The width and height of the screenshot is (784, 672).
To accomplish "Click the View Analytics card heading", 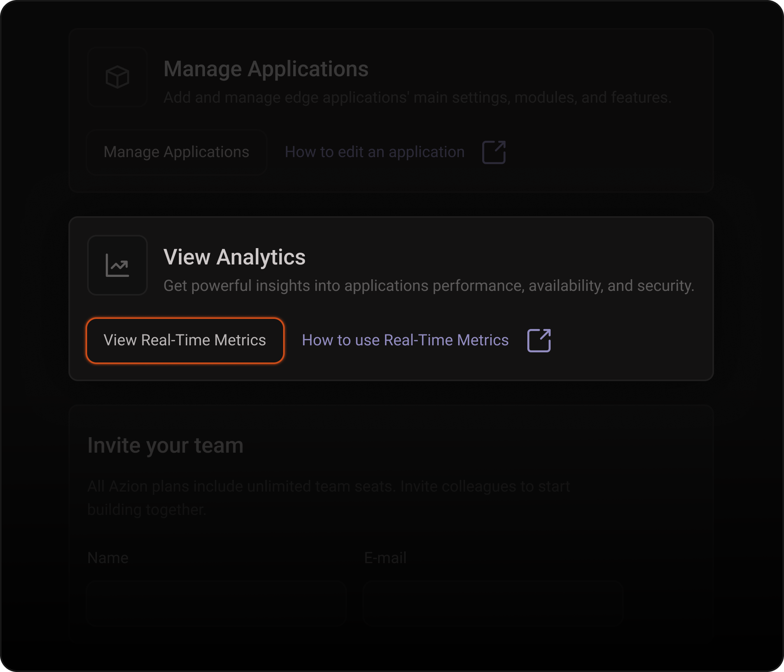I will (234, 257).
